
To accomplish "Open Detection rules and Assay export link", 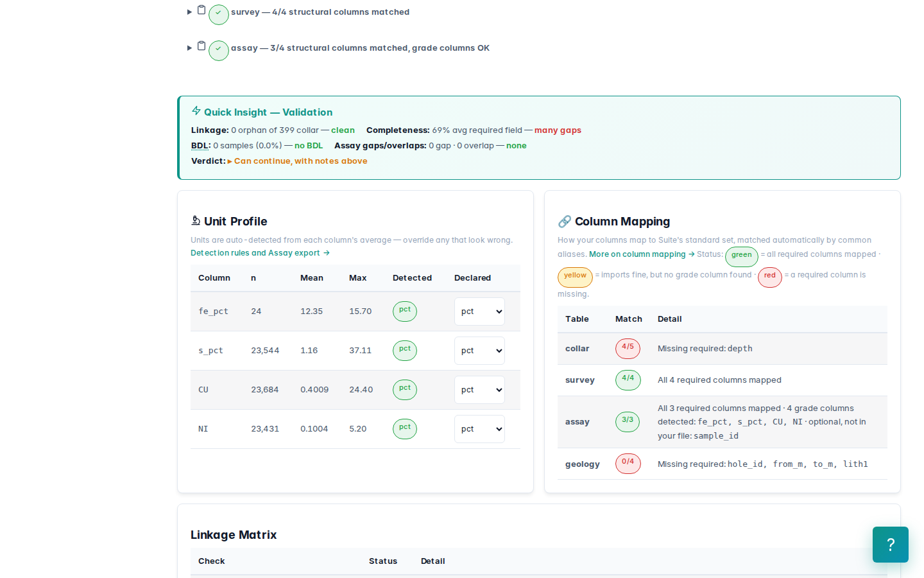I will click(260, 253).
